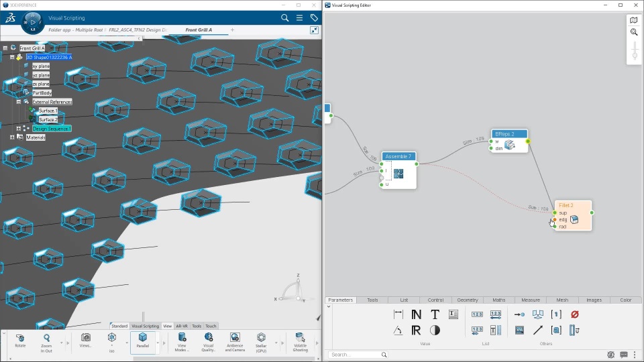
Task: Open Ambience and Camera tool
Action: (235, 343)
